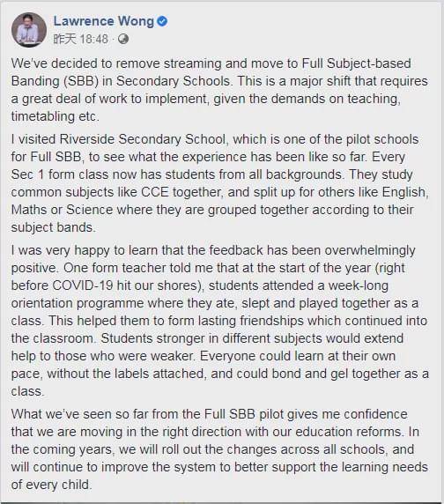This screenshot has width=444, height=504.
Task: Click the term "COVID-19" in the post
Action: [83, 285]
